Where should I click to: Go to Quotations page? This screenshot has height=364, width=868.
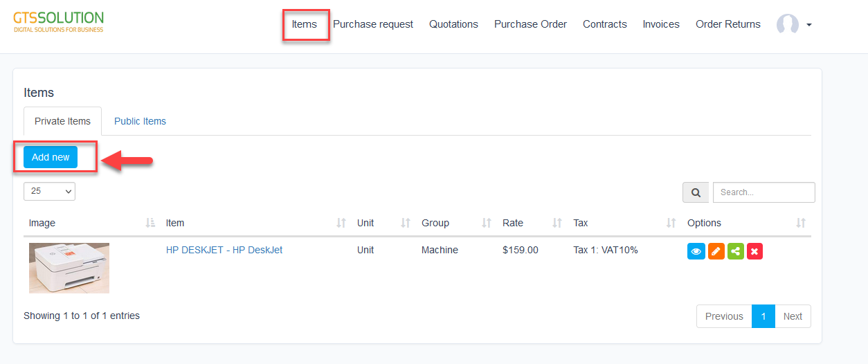pyautogui.click(x=453, y=24)
